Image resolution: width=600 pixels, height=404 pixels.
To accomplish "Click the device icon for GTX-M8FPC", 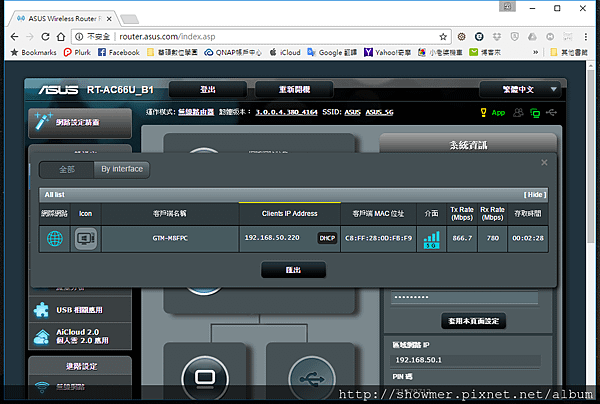I will coord(85,238).
